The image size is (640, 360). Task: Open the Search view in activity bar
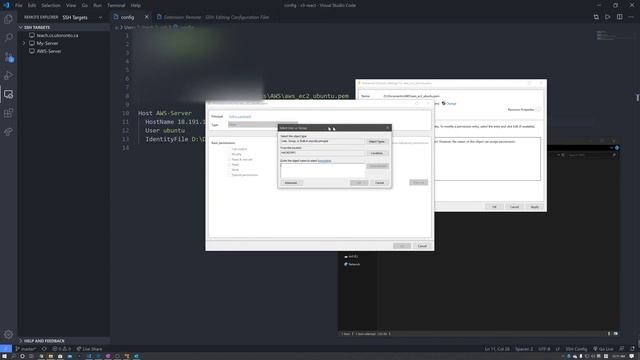pyautogui.click(x=8, y=38)
